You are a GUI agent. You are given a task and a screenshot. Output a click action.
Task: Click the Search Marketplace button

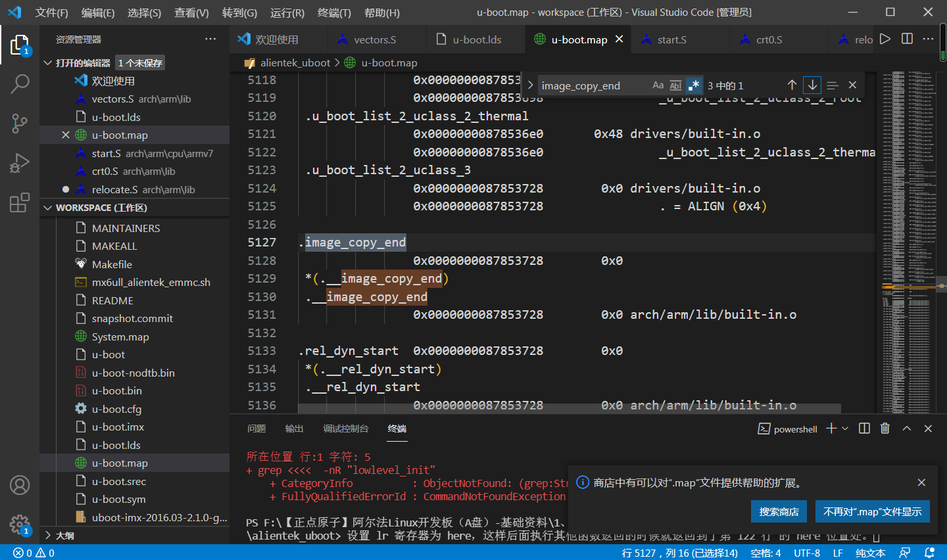pos(779,511)
